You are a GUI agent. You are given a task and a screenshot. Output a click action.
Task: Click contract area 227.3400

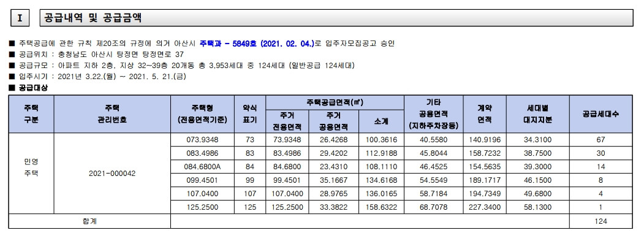tap(485, 207)
